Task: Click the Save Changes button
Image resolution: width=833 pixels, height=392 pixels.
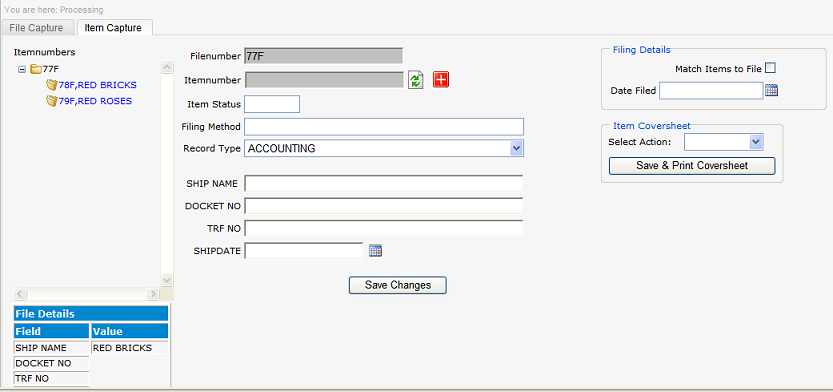Action: click(x=397, y=285)
